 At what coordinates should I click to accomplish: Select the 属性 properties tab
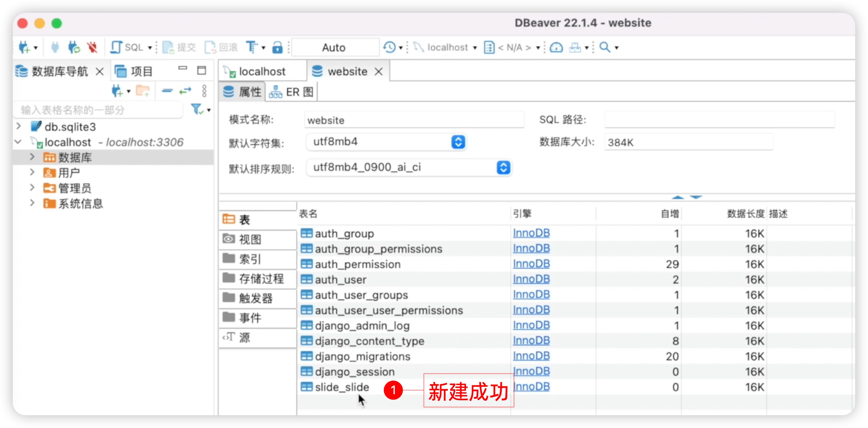point(242,92)
